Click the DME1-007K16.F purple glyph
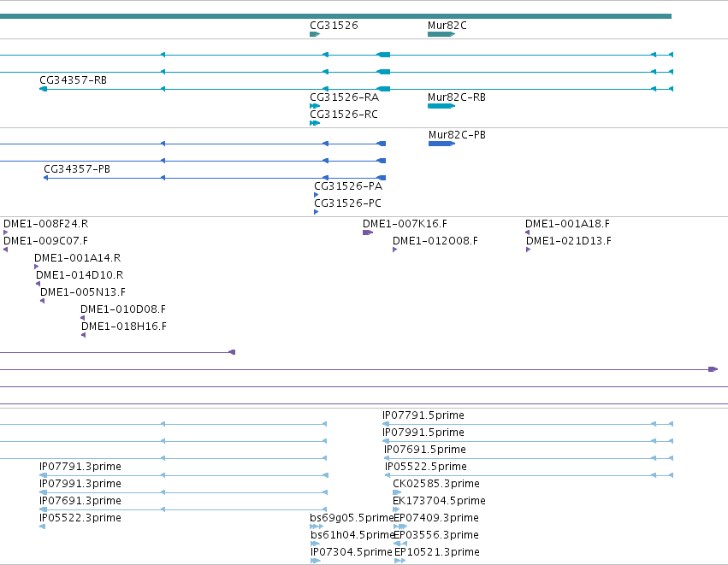Image resolution: width=728 pixels, height=565 pixels. click(368, 232)
